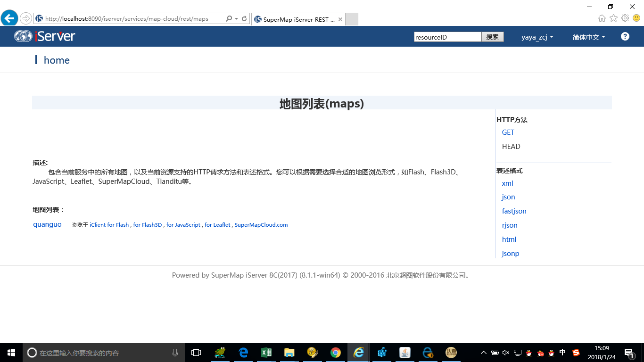The height and width of the screenshot is (362, 644).
Task: Click the iServer logo in header
Action: (x=45, y=36)
